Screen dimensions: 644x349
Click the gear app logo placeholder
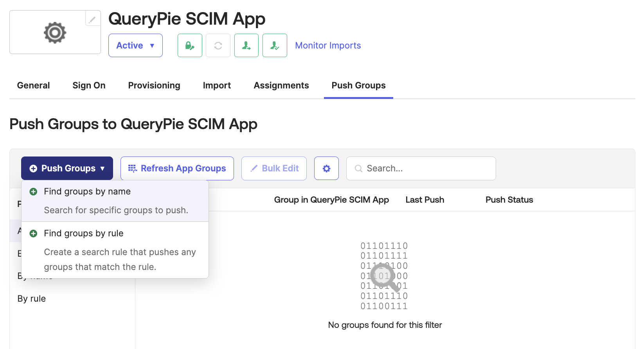55,32
